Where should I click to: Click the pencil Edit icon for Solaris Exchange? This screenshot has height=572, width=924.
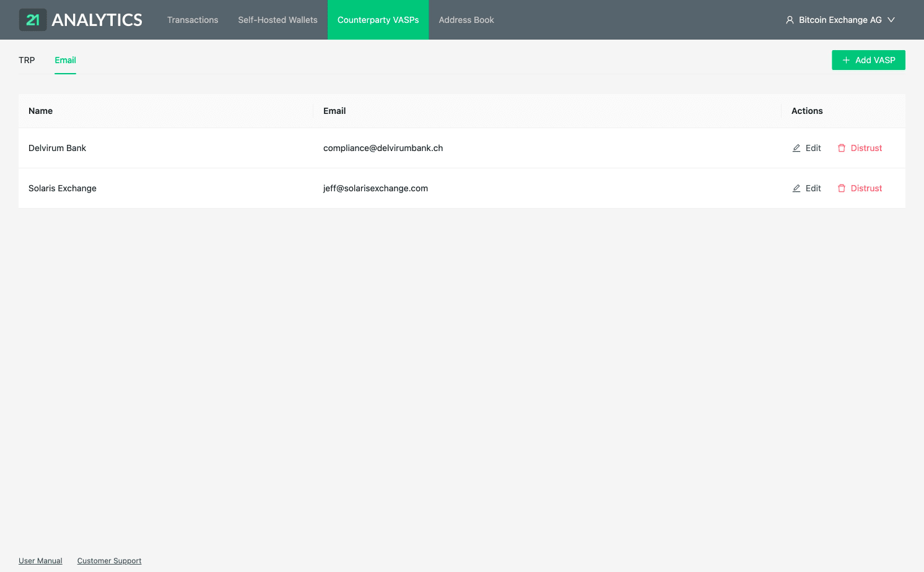(796, 188)
